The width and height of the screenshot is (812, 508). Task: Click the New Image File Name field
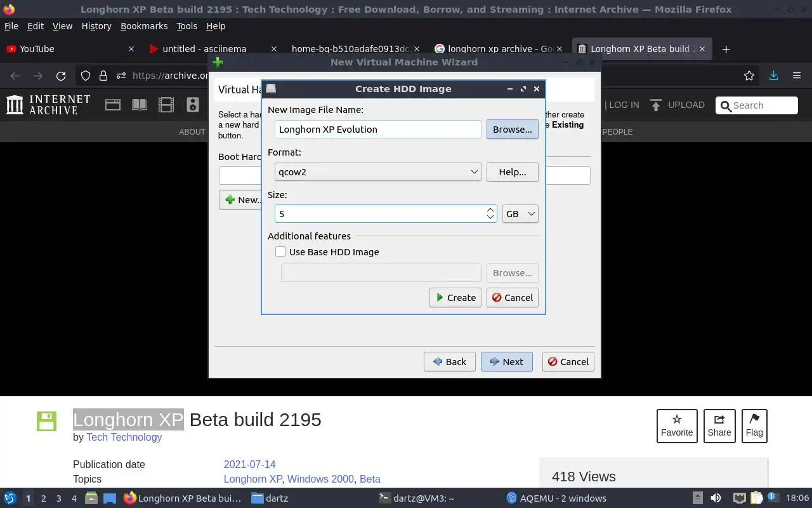pyautogui.click(x=378, y=130)
